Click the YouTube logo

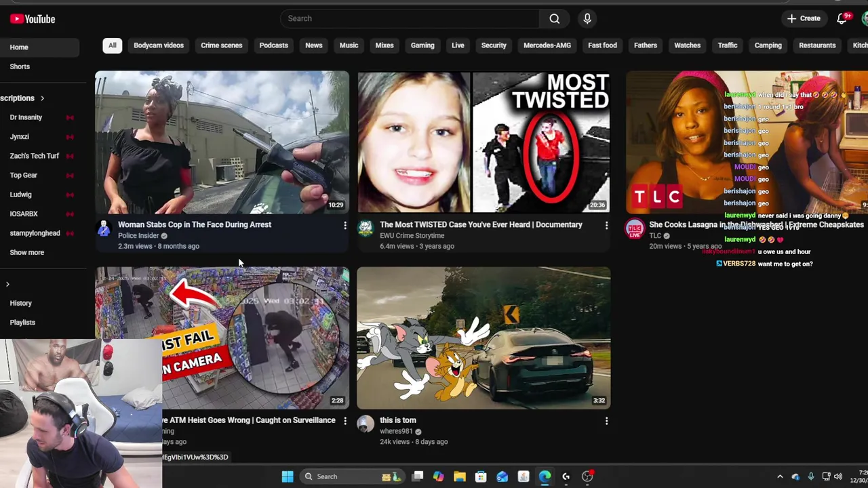tap(33, 19)
